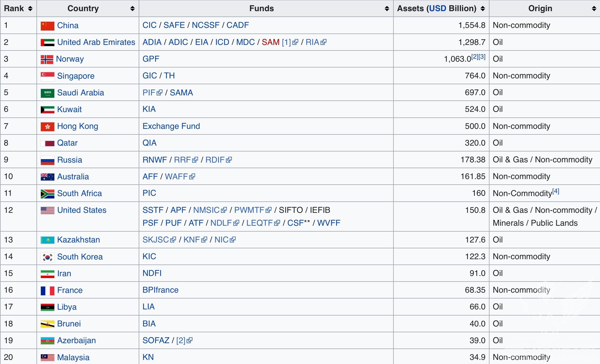The width and height of the screenshot is (600, 364).
Task: Click the Malaysia flag icon
Action: pos(47,358)
